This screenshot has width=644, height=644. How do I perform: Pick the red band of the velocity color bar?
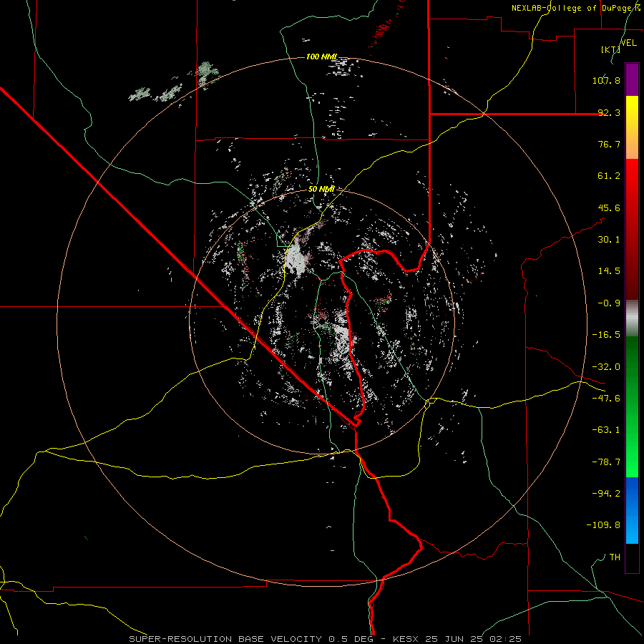(632, 229)
